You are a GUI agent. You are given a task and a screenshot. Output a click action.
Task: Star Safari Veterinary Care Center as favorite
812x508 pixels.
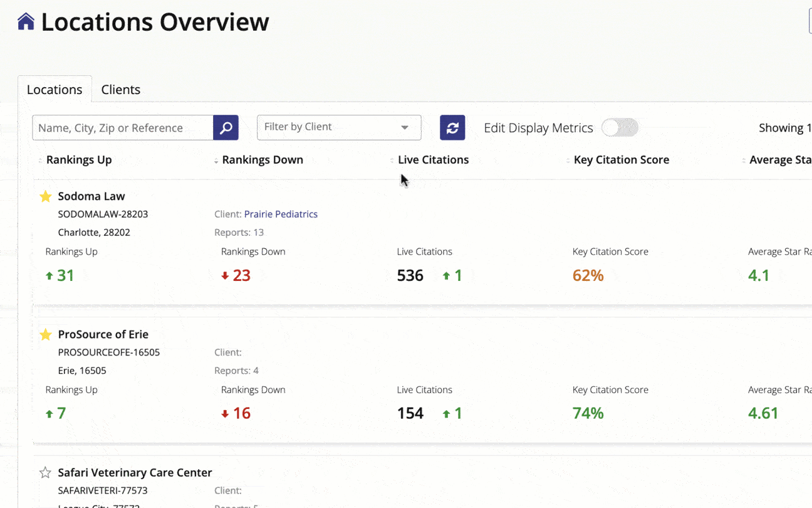(x=45, y=473)
